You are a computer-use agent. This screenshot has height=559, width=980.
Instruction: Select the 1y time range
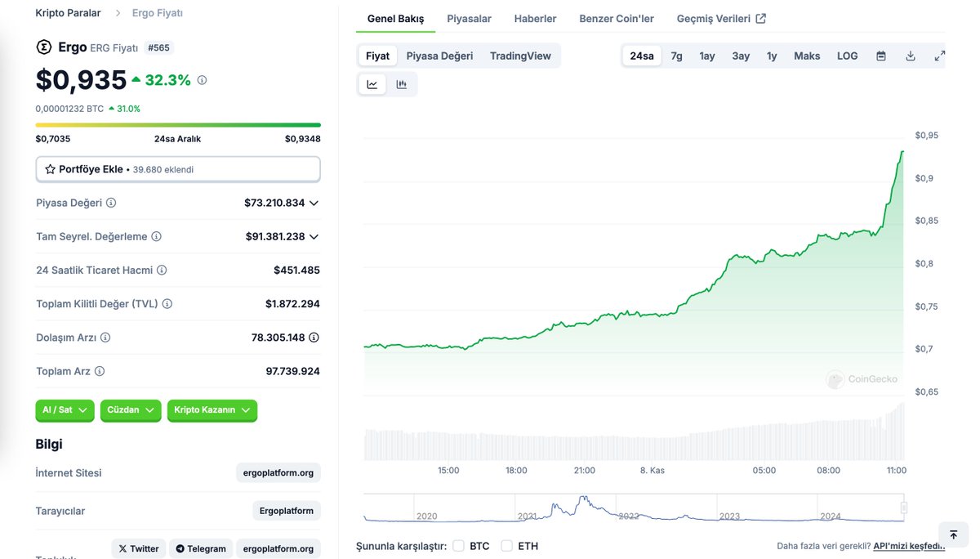(x=772, y=56)
